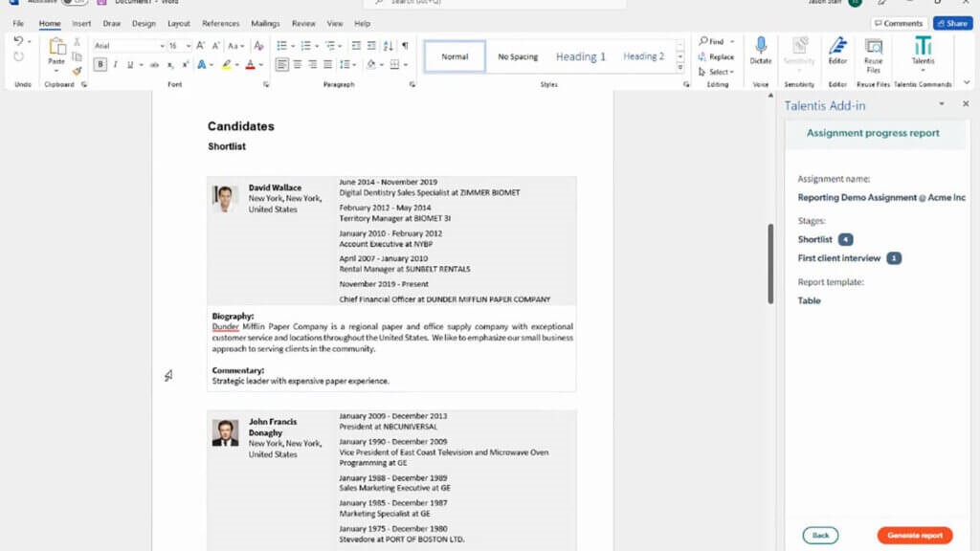980x551 pixels.
Task: Toggle the AutoSave switch
Action: point(74,2)
